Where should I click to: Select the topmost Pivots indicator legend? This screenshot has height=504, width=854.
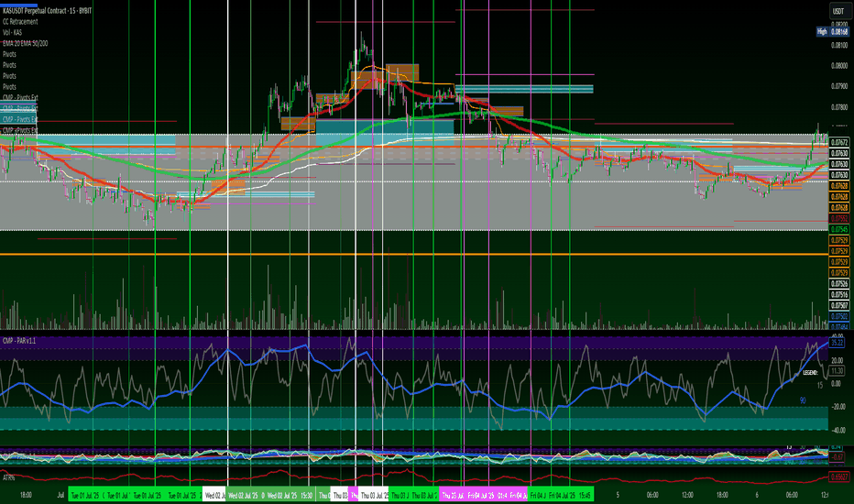(x=9, y=54)
